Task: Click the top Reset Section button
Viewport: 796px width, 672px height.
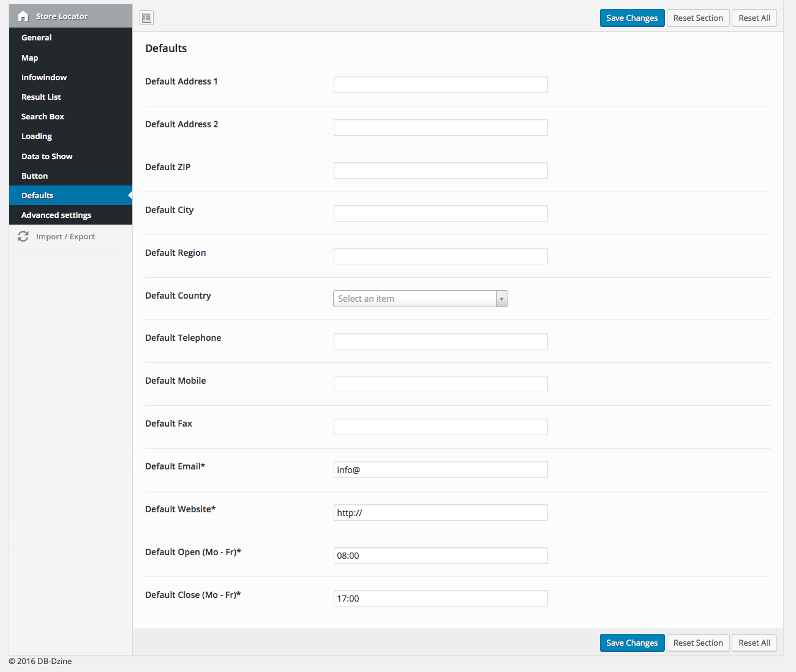Action: (x=698, y=18)
